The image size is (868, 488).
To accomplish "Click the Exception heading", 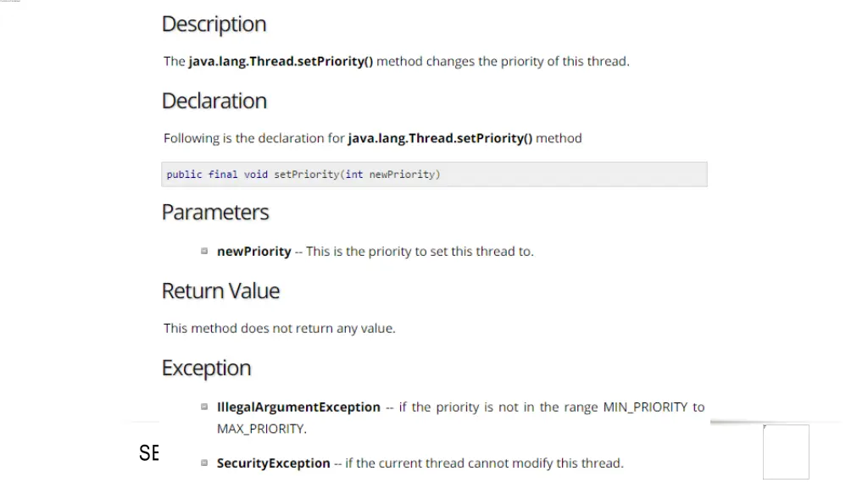I will click(207, 368).
